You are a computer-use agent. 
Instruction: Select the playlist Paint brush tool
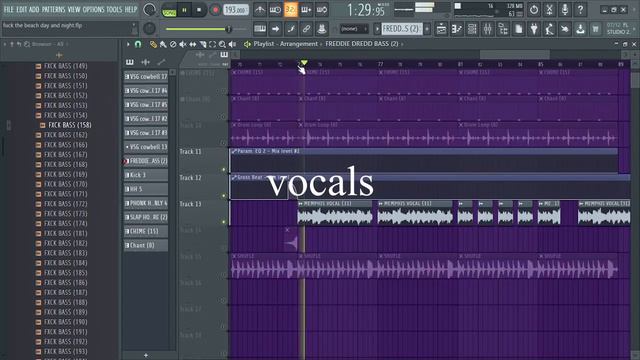tap(163, 44)
